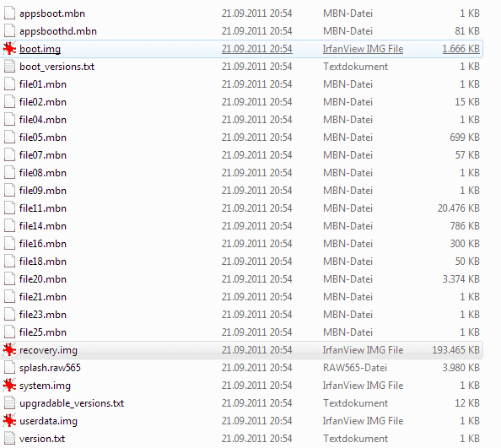Image resolution: width=501 pixels, height=448 pixels.
Task: Click the recovery.img file name
Action: click(48, 350)
